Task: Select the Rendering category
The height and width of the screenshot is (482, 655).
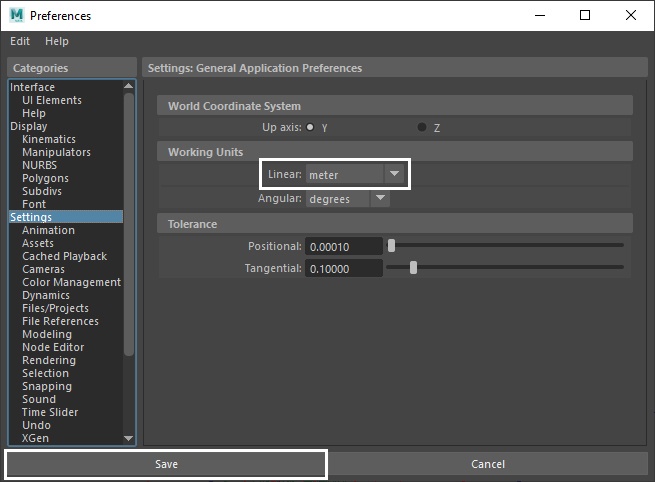Action: click(x=49, y=360)
